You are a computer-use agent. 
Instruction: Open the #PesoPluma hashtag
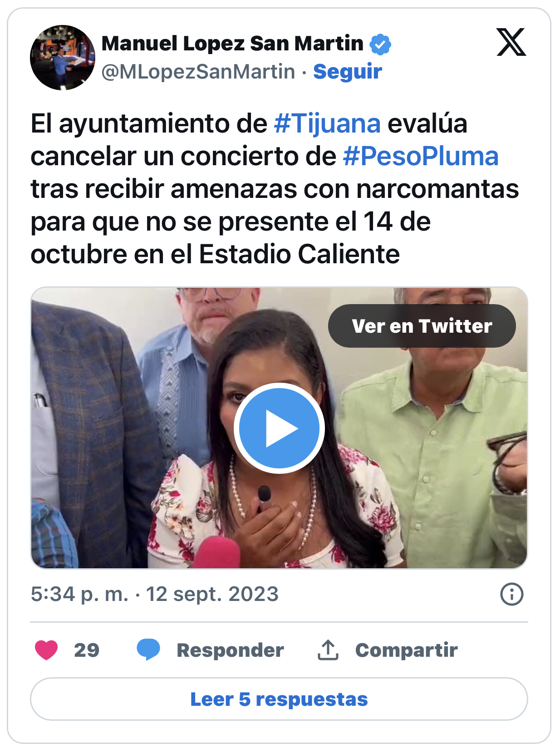[x=421, y=156]
